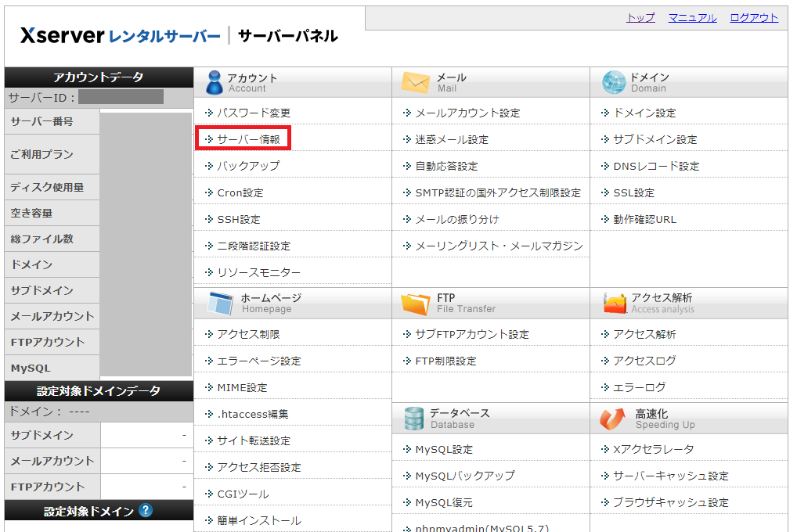
Task: Open ブラウザキャッシュ設定
Action: pyautogui.click(x=671, y=503)
